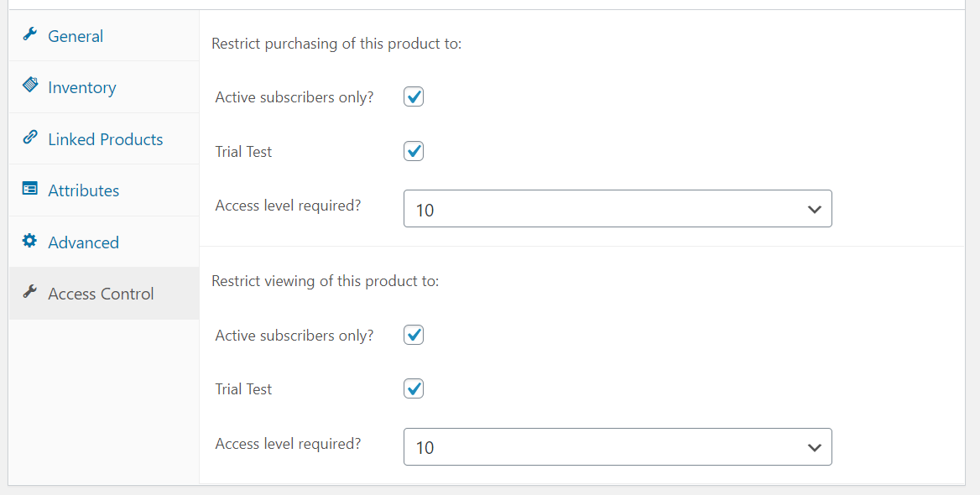980x495 pixels.
Task: Select the Access Control tab
Action: (x=102, y=294)
